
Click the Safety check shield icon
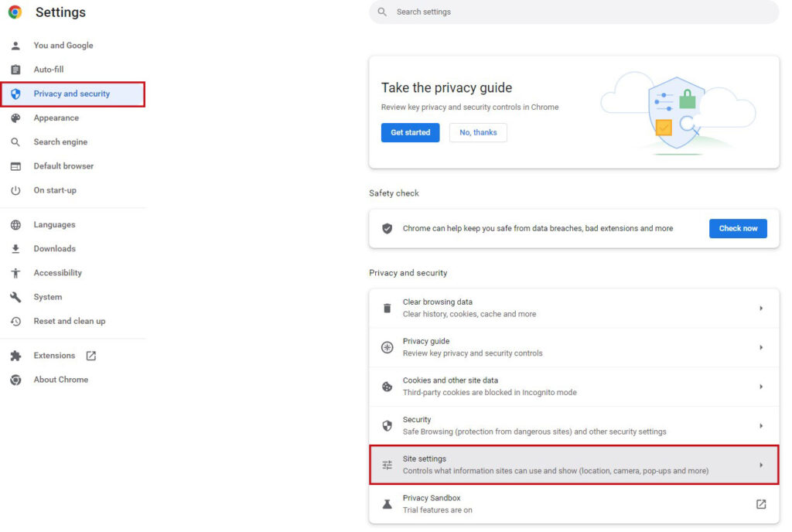tap(387, 228)
